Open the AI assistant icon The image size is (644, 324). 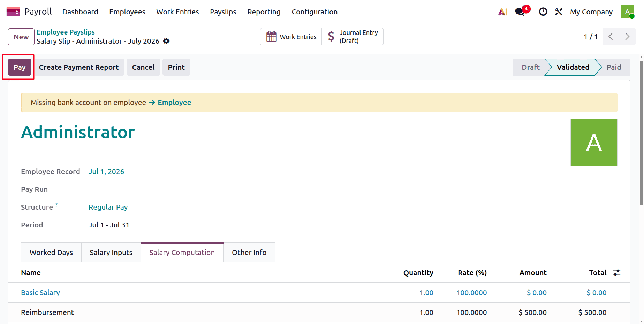[503, 12]
